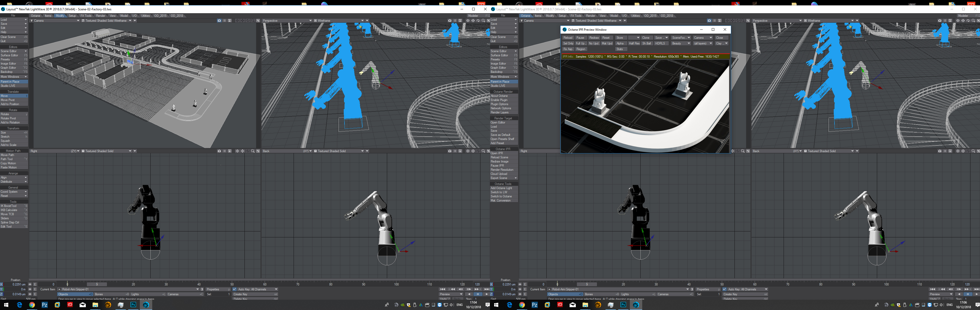Toggle Auto Key checkbox in the left window
The width and height of the screenshot is (980, 310).
(x=235, y=289)
